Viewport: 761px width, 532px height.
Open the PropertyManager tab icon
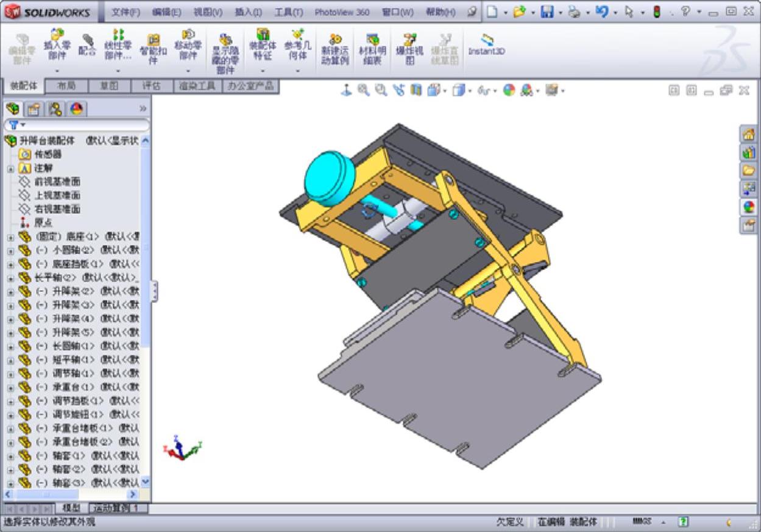(34, 109)
